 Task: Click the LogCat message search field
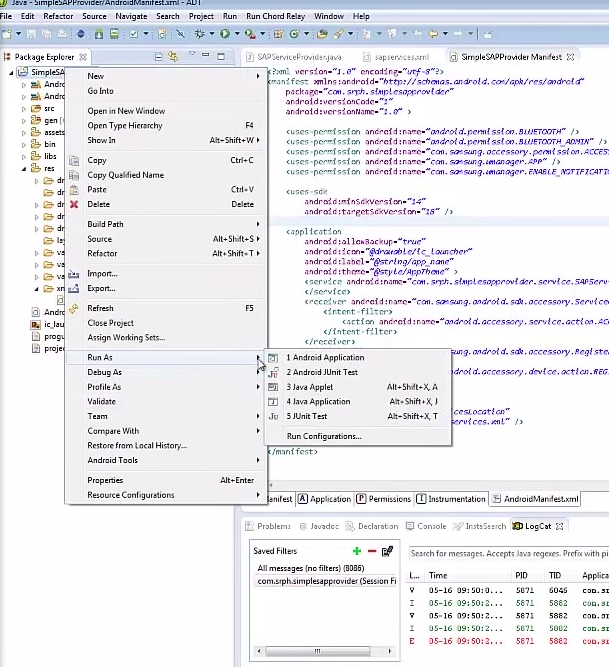pos(509,554)
